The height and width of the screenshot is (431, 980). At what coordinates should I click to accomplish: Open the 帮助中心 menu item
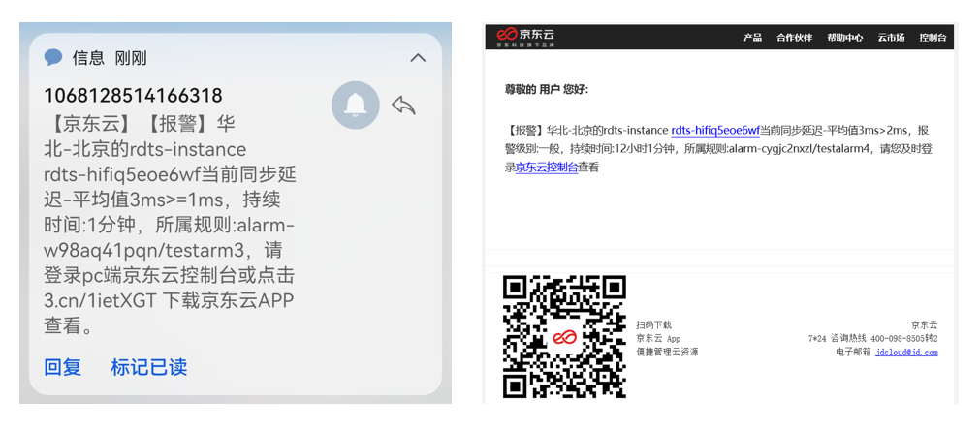pyautogui.click(x=845, y=38)
